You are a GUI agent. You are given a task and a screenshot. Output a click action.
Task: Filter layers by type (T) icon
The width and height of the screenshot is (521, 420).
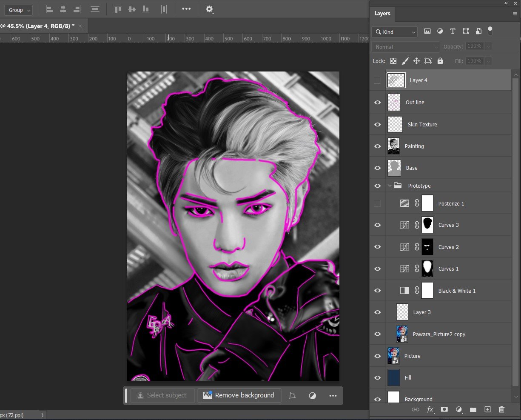pyautogui.click(x=453, y=31)
